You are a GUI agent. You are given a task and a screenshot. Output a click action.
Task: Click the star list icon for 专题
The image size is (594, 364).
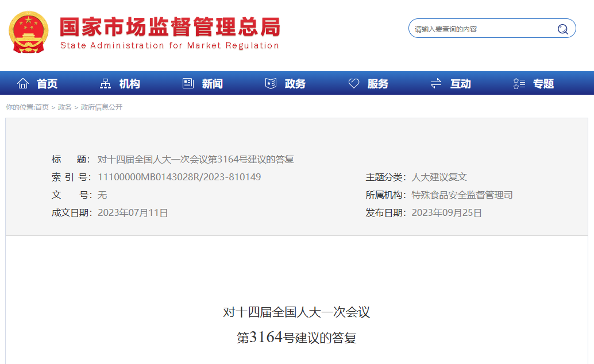click(x=519, y=84)
